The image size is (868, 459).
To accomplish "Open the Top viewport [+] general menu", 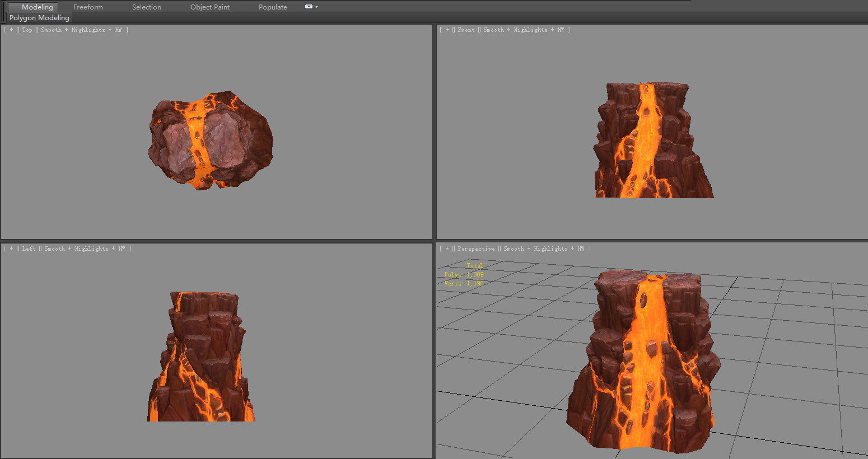I will (x=11, y=30).
